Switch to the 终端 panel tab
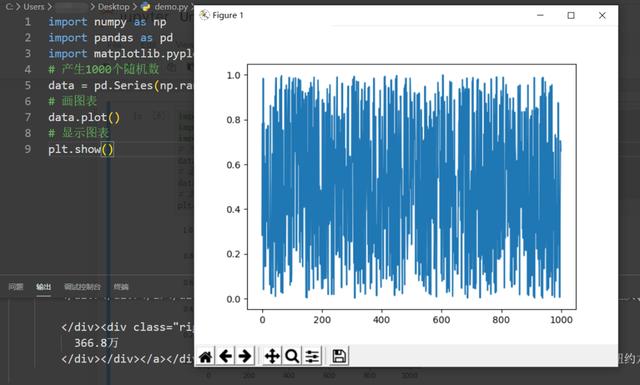The width and height of the screenshot is (640, 385). tap(121, 287)
